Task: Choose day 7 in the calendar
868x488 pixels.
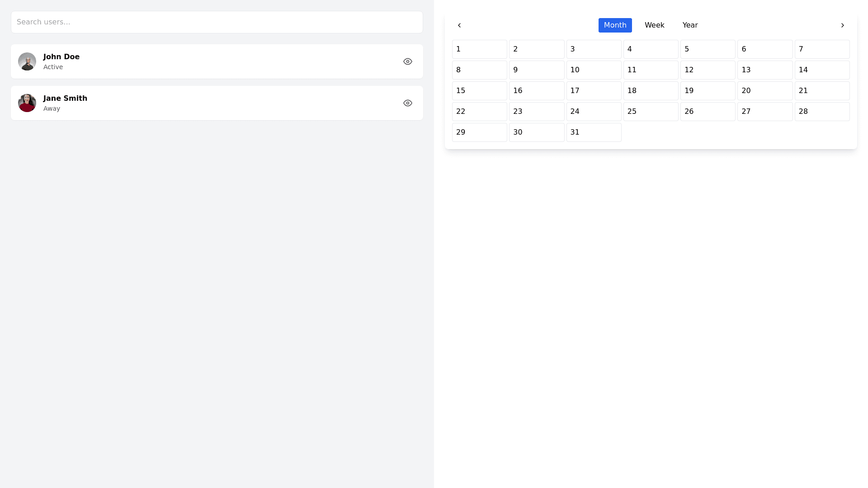Action: pyautogui.click(x=822, y=49)
